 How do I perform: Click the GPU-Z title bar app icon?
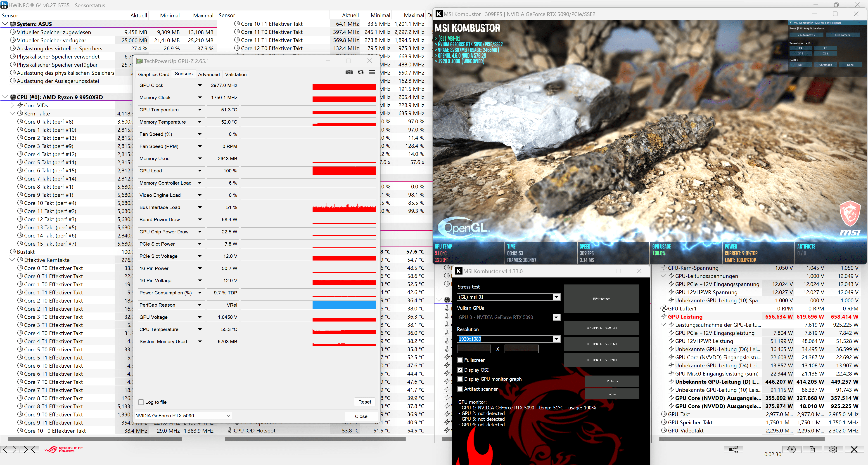139,61
